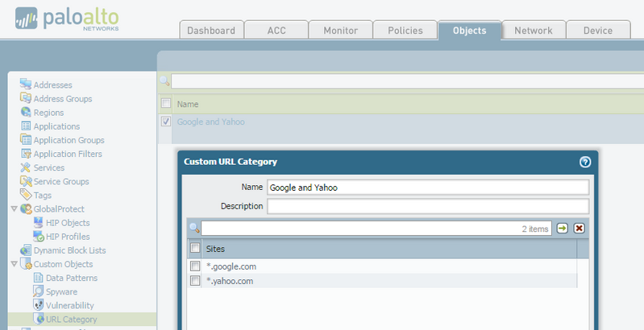The height and width of the screenshot is (330, 644).
Task: Collapse the GlobalProtect tree node
Action: pyautogui.click(x=14, y=209)
